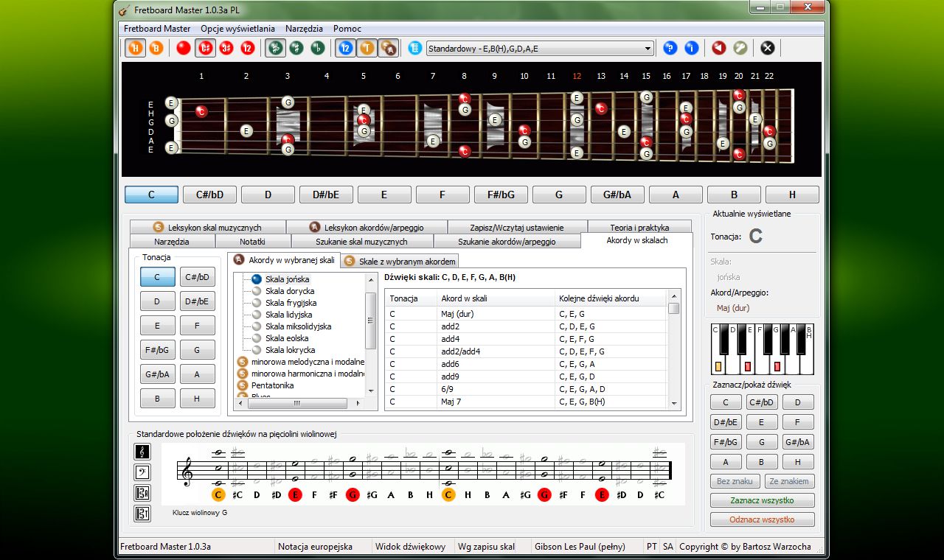This screenshot has width=944, height=560.
Task: Click the C note on fret 1
Action: pos(201,111)
